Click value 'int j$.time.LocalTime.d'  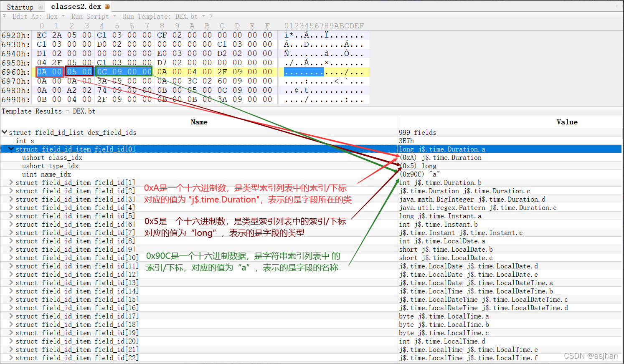point(442,341)
